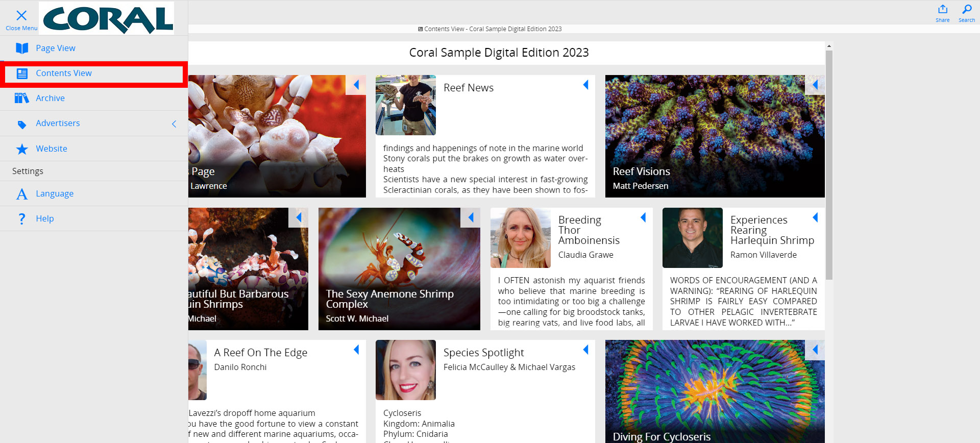Click the CORAL magazine logo

[106, 18]
